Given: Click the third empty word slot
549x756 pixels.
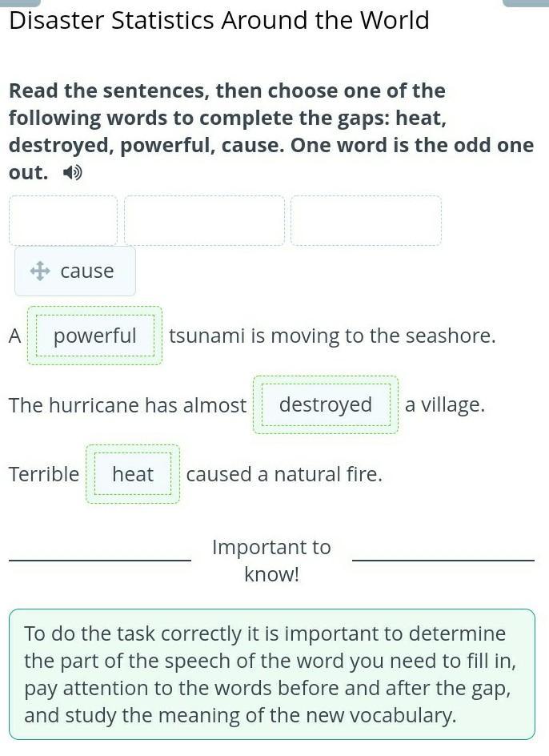Looking at the screenshot, I should coord(366,220).
